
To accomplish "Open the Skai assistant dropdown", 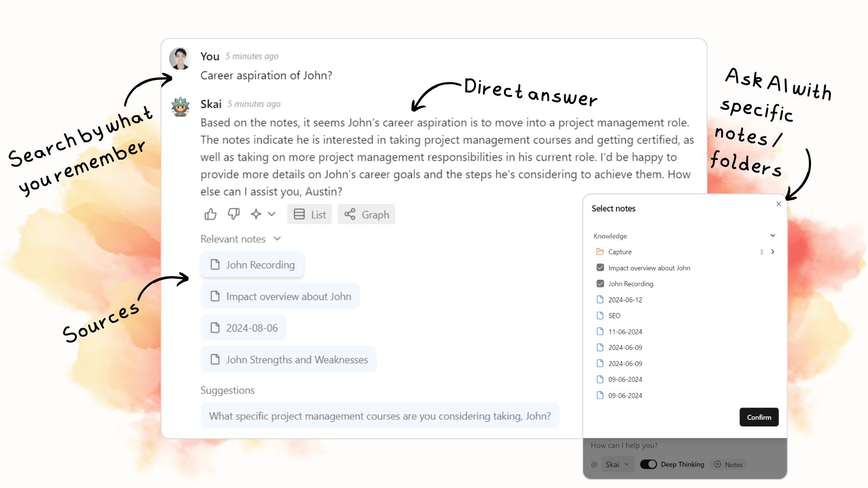I will [x=618, y=464].
